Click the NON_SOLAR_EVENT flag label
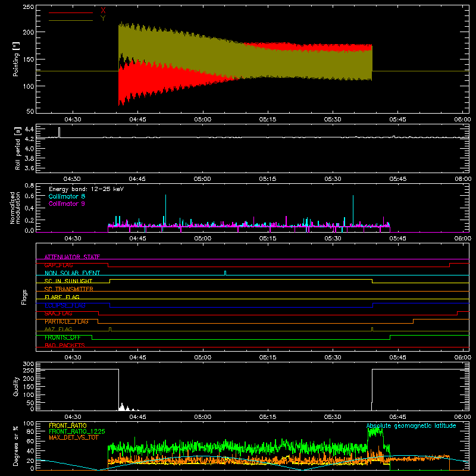Screen dimensions: 476x476 tap(72, 273)
